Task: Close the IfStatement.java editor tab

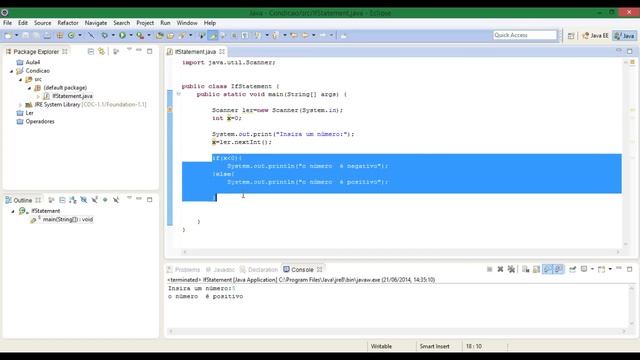Action: tap(222, 51)
